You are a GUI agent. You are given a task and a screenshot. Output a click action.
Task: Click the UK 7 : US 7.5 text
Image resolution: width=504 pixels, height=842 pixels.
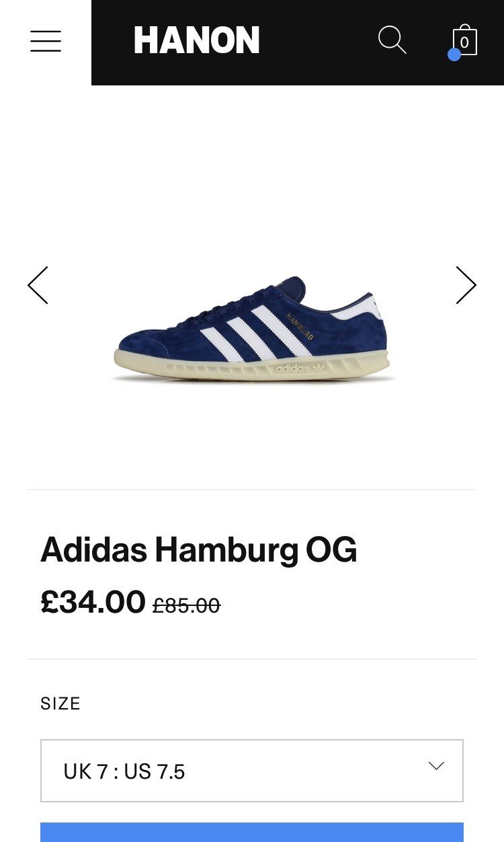click(124, 771)
